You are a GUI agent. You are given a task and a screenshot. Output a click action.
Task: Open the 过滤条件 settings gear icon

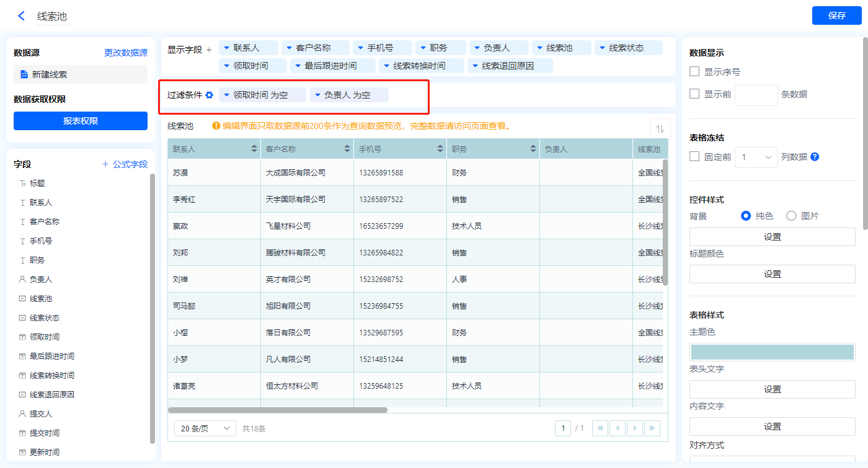210,95
